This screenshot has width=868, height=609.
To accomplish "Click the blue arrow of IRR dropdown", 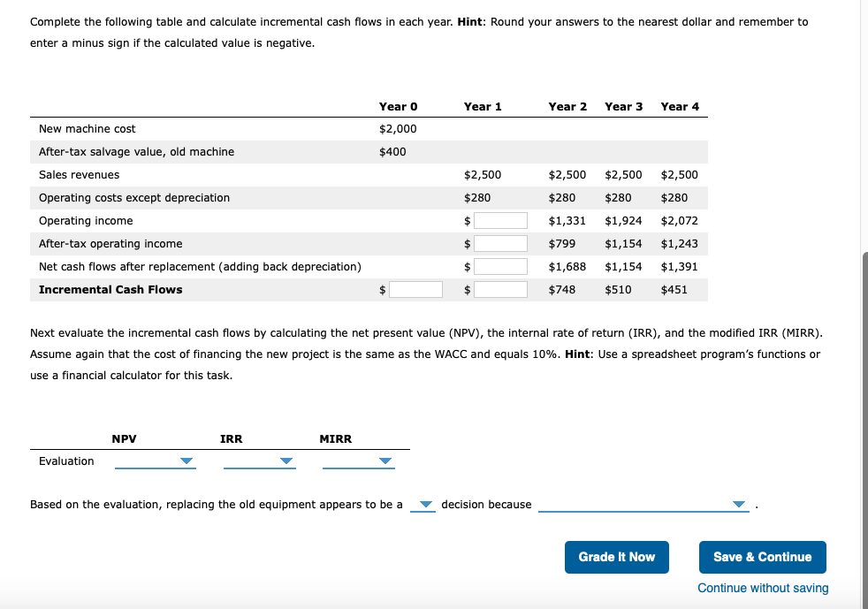I will pyautogui.click(x=286, y=461).
